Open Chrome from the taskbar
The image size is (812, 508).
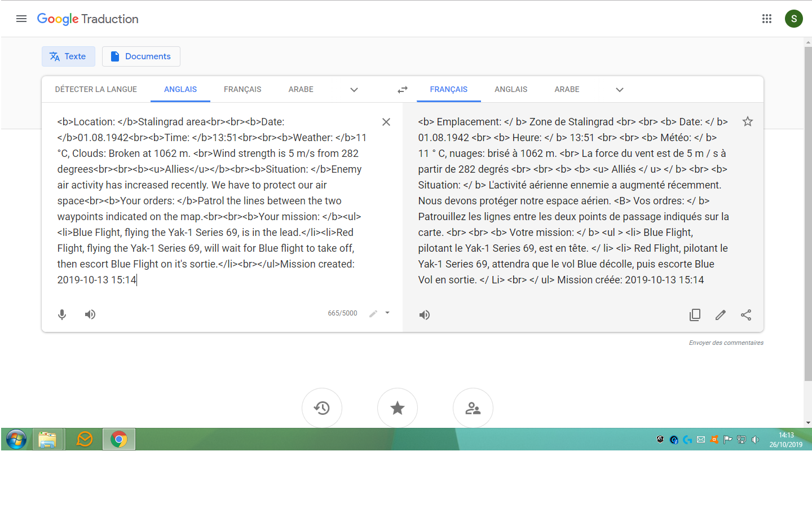click(x=119, y=439)
